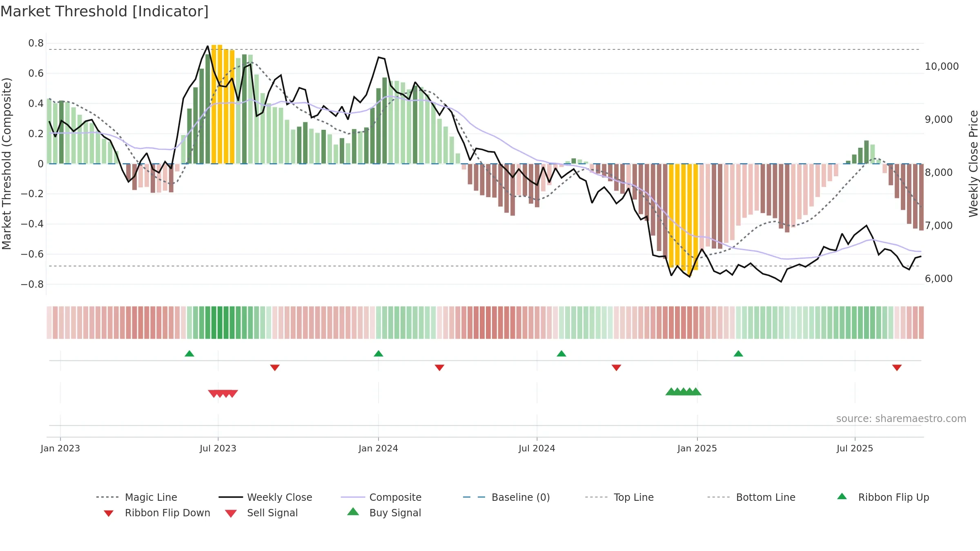Hide the Composite series via legend
Viewport: 980px width, 551px height.
[x=381, y=497]
